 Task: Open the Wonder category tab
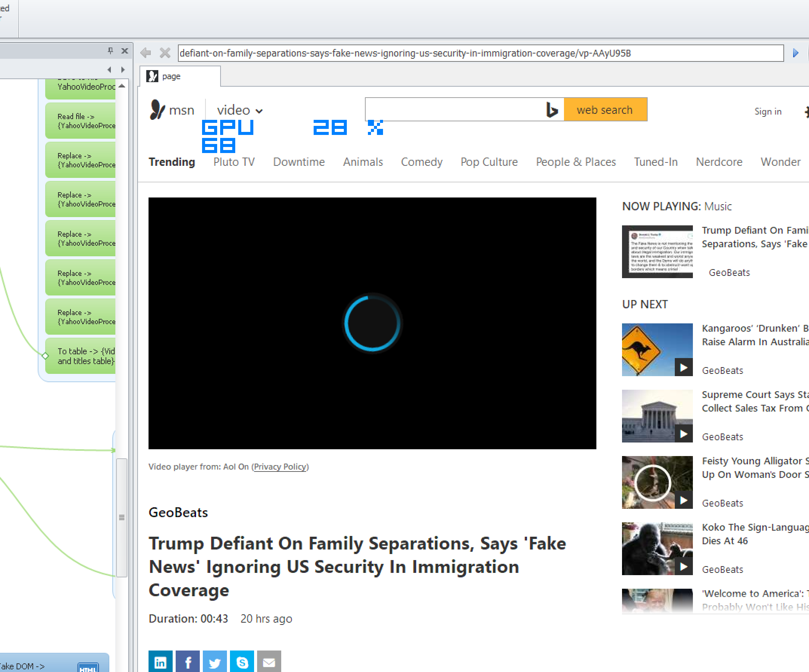tap(780, 162)
